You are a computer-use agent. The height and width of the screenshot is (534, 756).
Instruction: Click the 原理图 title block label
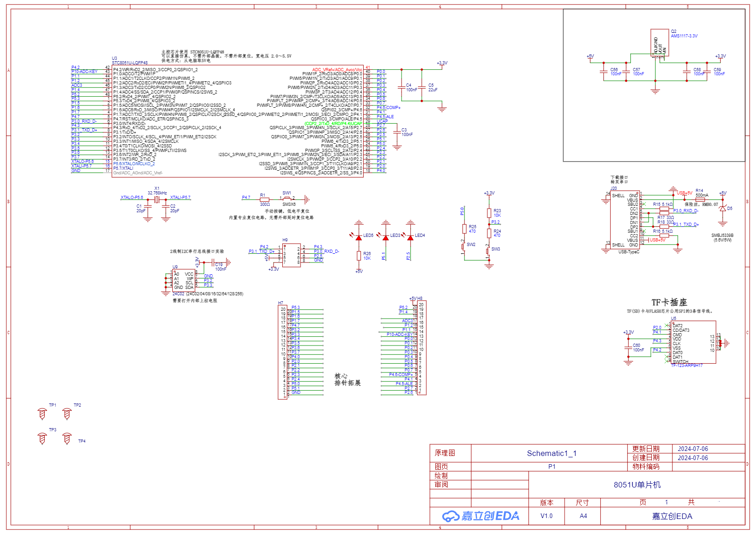coord(444,453)
